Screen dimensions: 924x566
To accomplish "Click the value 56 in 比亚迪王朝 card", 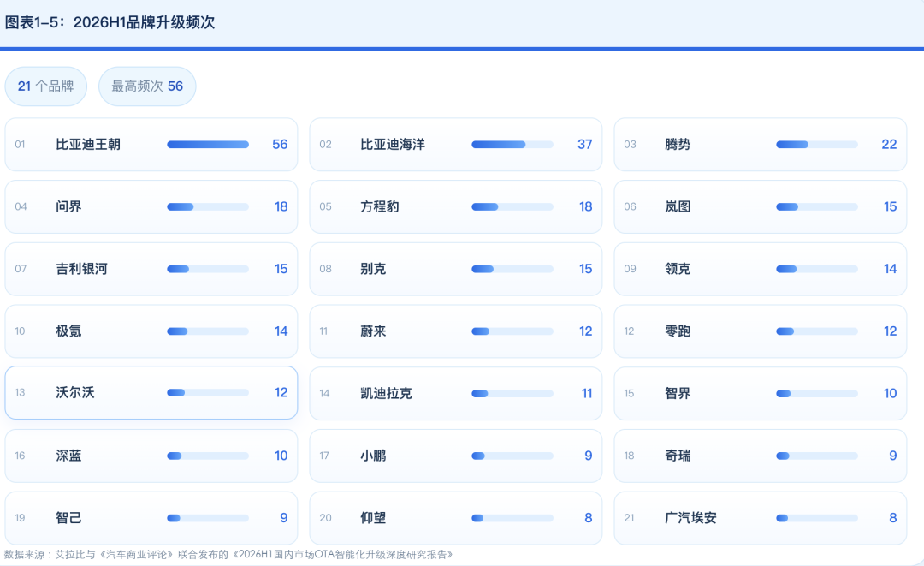I will 280,145.
